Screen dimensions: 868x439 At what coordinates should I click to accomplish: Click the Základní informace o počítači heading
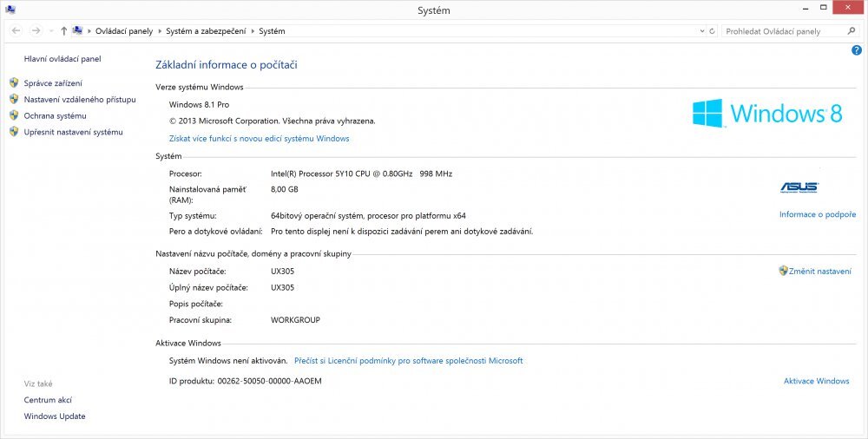pos(227,65)
